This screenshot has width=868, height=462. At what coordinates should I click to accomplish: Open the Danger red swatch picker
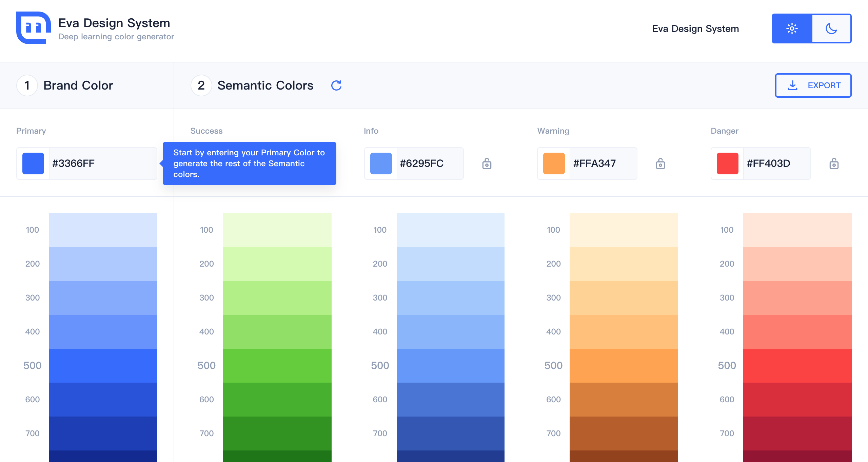[x=727, y=163]
